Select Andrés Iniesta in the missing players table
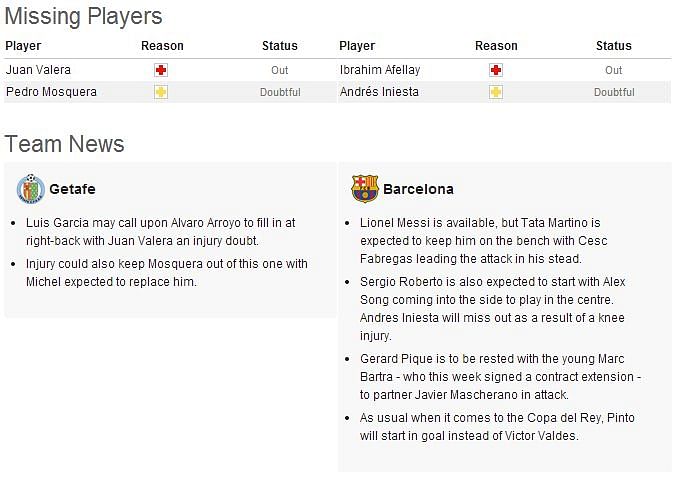The width and height of the screenshot is (676, 489). click(x=379, y=92)
